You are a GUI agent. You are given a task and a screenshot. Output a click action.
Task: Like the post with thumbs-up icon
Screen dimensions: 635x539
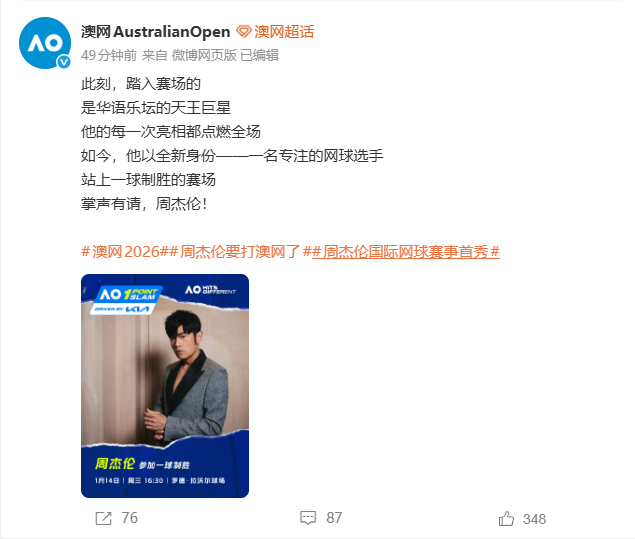click(506, 519)
